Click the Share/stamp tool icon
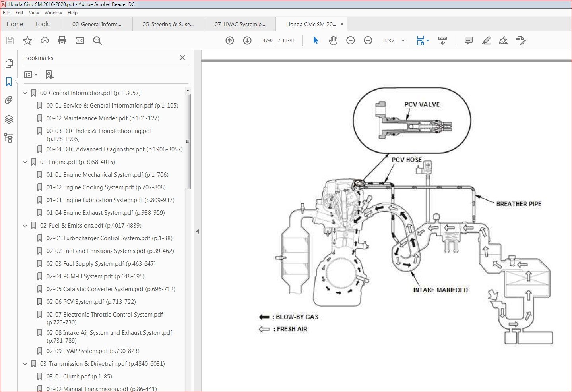The width and height of the screenshot is (572, 392). [x=521, y=41]
